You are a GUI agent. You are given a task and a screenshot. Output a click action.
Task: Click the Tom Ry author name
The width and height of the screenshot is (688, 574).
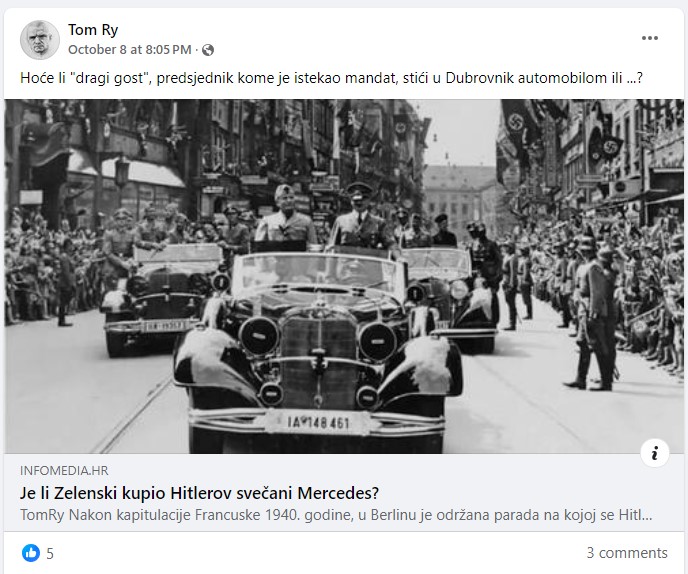pyautogui.click(x=93, y=30)
